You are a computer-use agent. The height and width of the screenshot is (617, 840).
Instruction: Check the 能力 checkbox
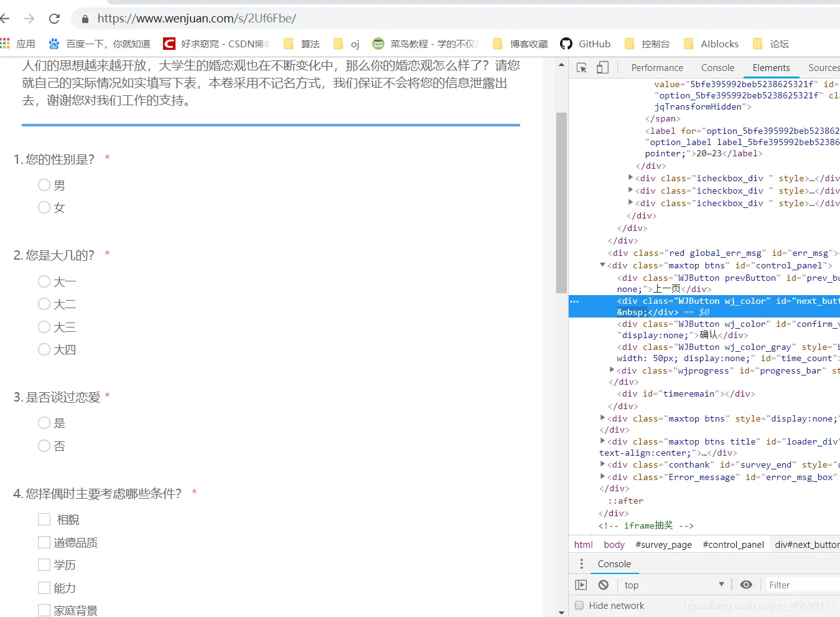44,588
